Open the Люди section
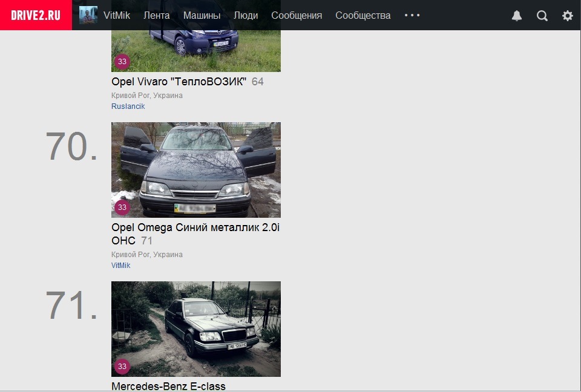The width and height of the screenshot is (581, 392). point(246,16)
